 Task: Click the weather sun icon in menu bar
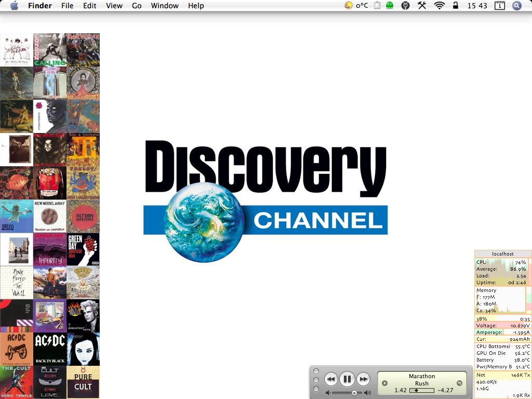tap(349, 5)
